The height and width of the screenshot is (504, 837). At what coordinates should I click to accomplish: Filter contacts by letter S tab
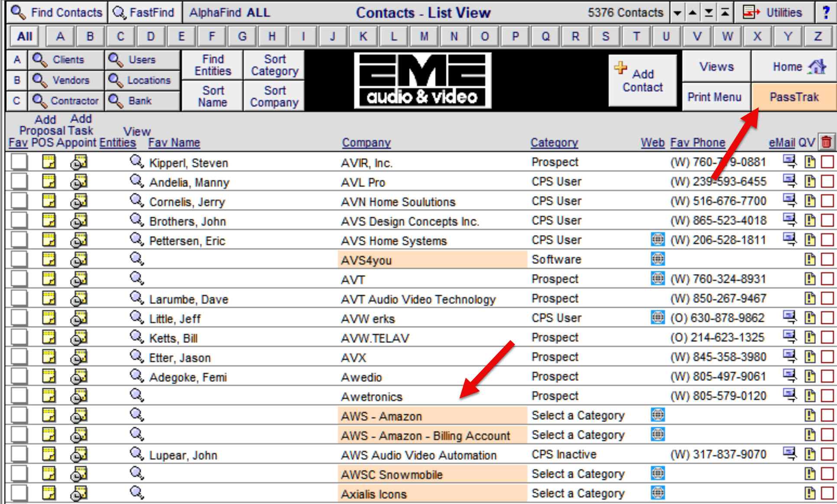[x=606, y=36]
